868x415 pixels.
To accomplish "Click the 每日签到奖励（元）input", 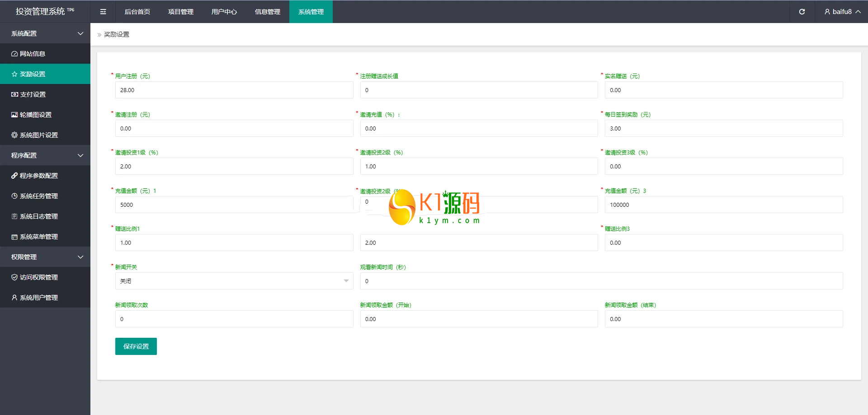I will pyautogui.click(x=724, y=128).
